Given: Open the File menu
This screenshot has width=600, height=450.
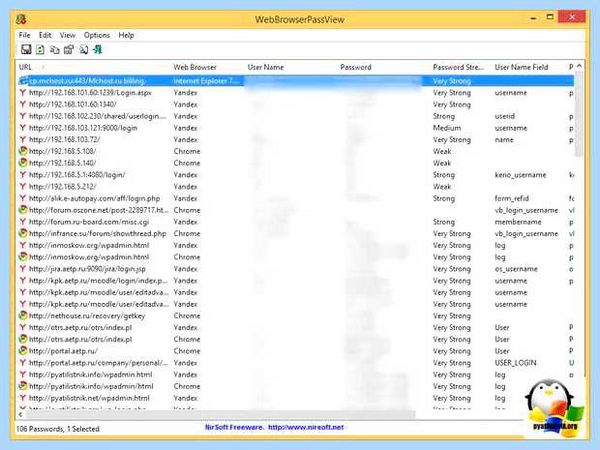Looking at the screenshot, I should 24,35.
